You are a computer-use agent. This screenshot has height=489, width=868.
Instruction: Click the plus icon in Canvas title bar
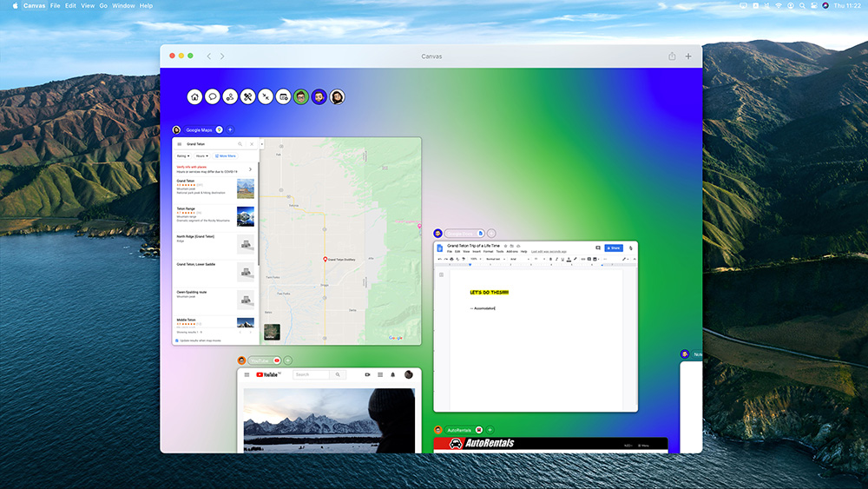pyautogui.click(x=688, y=56)
